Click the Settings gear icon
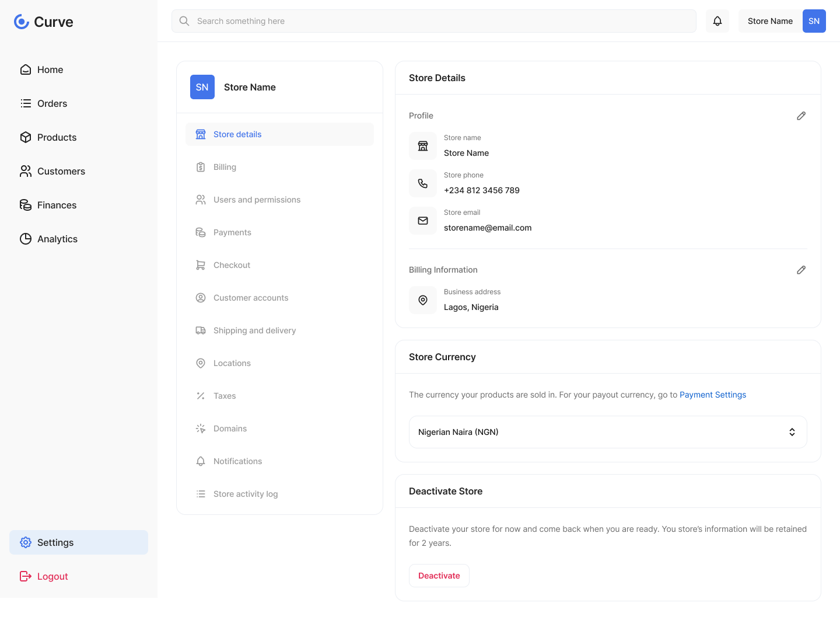 pyautogui.click(x=26, y=542)
